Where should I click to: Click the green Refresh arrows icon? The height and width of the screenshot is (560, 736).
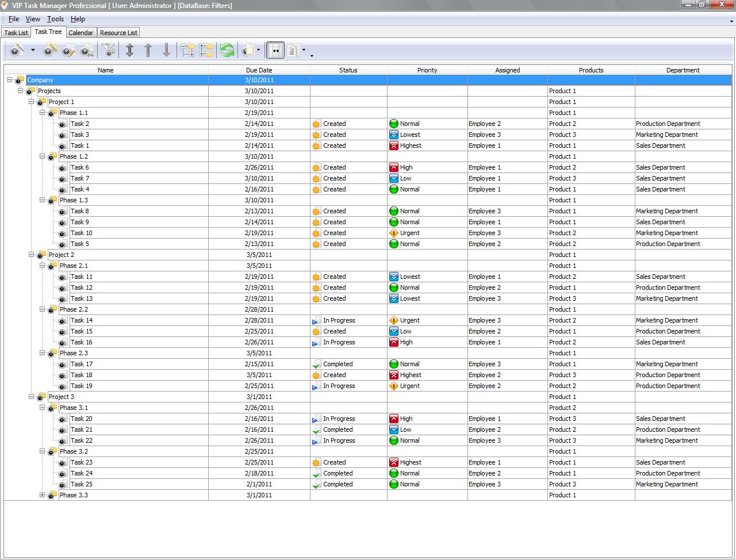pos(227,51)
